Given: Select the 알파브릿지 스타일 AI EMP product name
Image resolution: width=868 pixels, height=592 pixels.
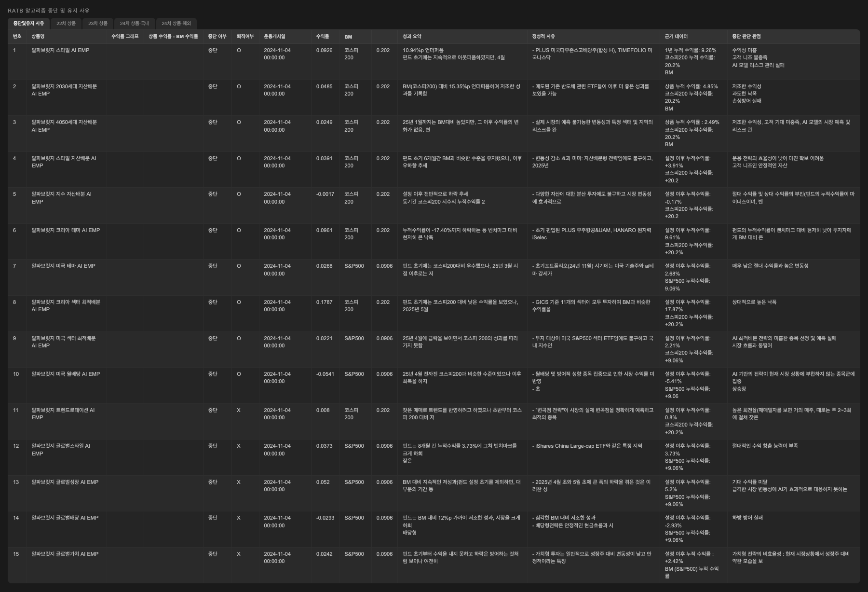Looking at the screenshot, I should click(x=60, y=50).
